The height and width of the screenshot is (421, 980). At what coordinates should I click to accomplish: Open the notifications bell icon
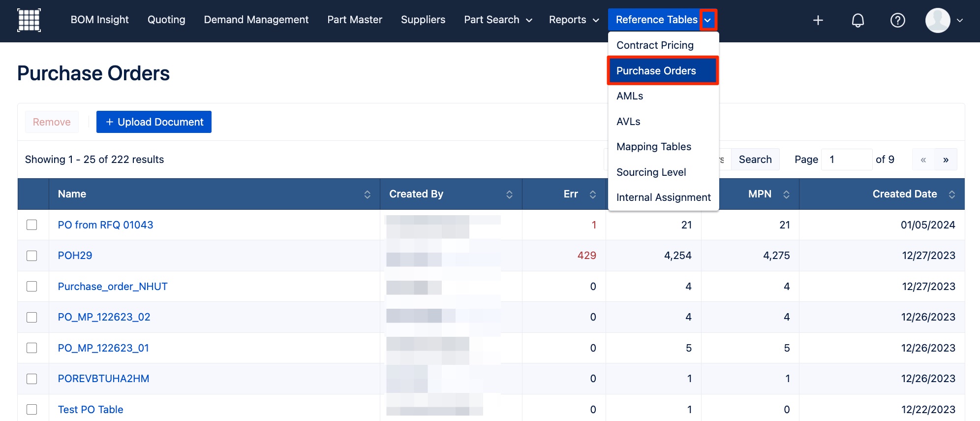point(857,20)
